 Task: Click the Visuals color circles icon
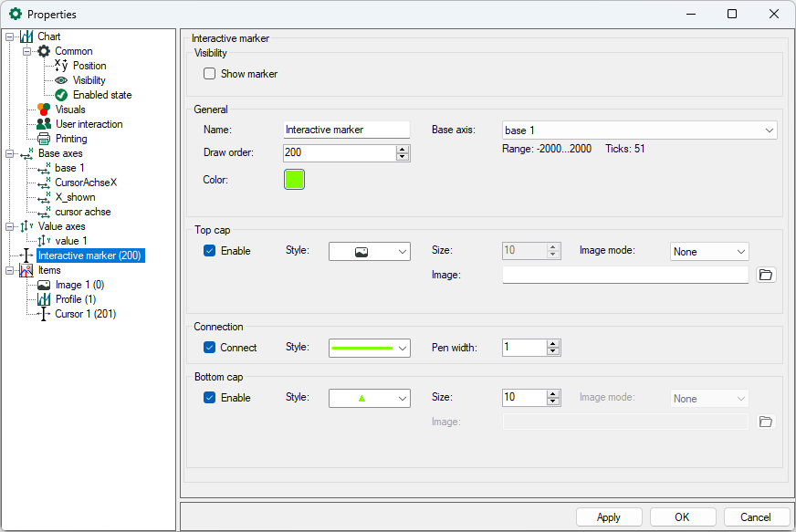pyautogui.click(x=44, y=110)
